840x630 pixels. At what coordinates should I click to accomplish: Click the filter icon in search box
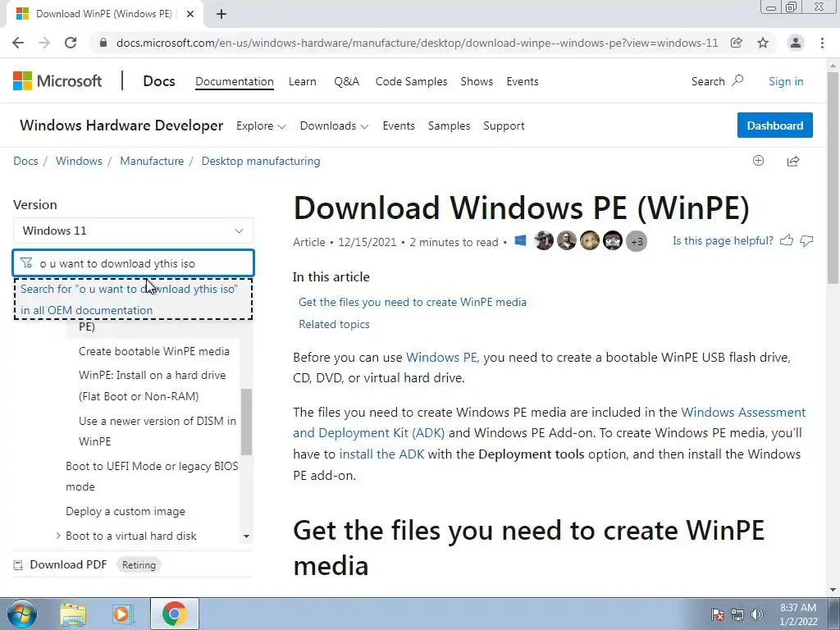click(26, 263)
